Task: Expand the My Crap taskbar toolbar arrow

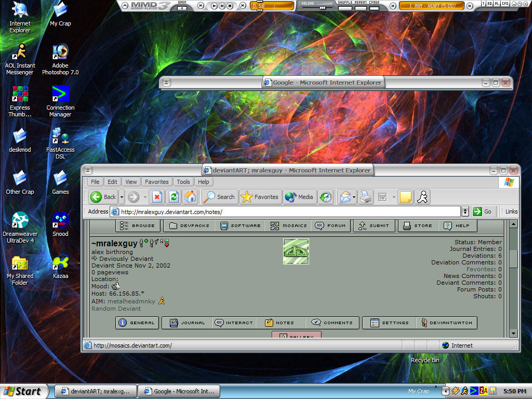Action: (x=436, y=387)
